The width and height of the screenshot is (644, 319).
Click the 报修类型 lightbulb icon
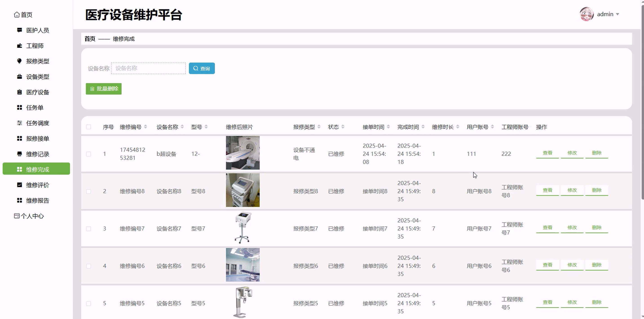click(x=20, y=61)
